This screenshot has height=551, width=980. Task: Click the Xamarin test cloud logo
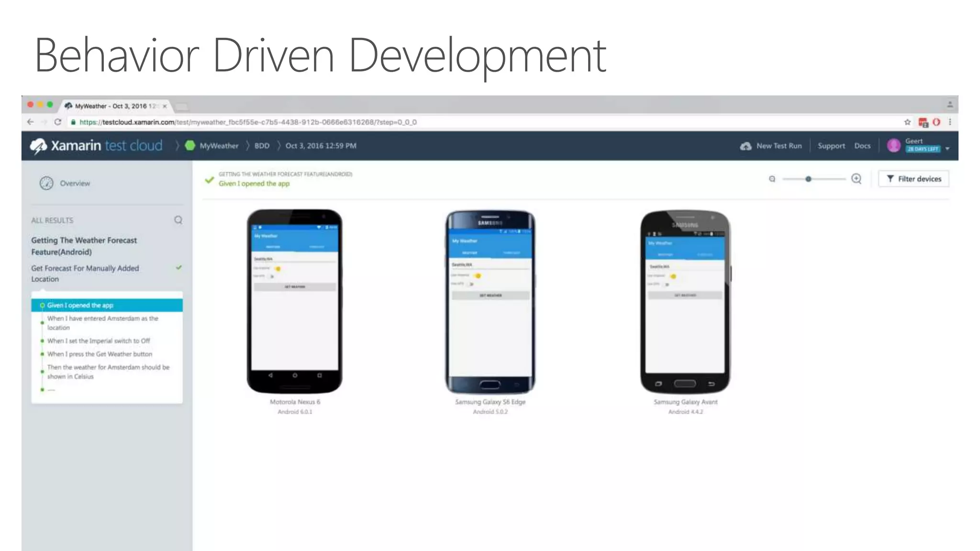[x=96, y=145]
